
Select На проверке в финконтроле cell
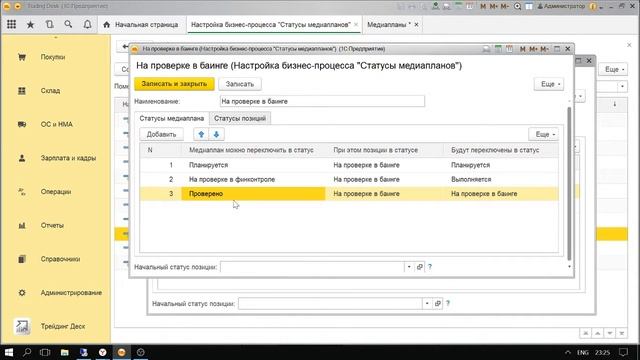pyautogui.click(x=253, y=179)
